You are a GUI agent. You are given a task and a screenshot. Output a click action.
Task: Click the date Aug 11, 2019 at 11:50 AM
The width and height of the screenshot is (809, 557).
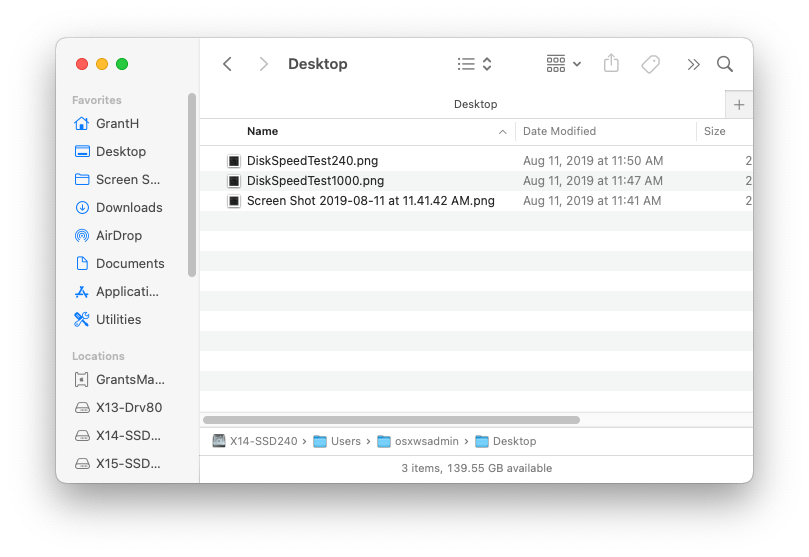point(593,161)
